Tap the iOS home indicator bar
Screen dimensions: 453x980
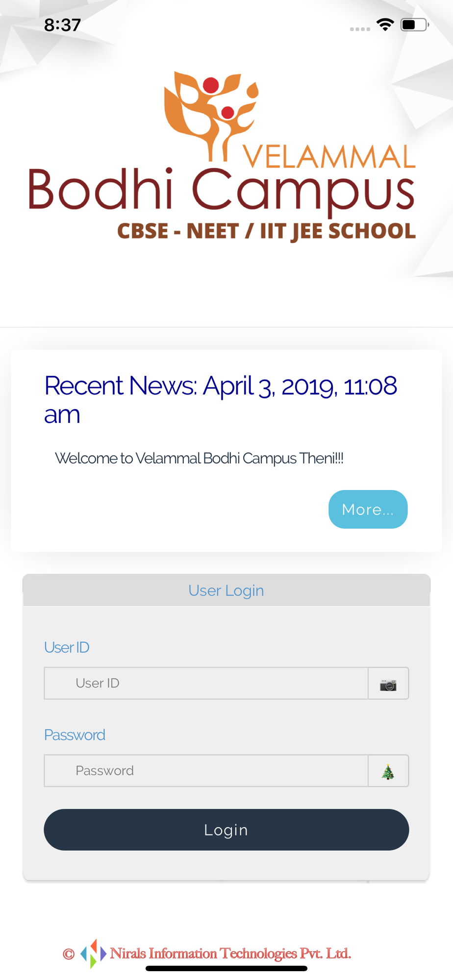[226, 968]
